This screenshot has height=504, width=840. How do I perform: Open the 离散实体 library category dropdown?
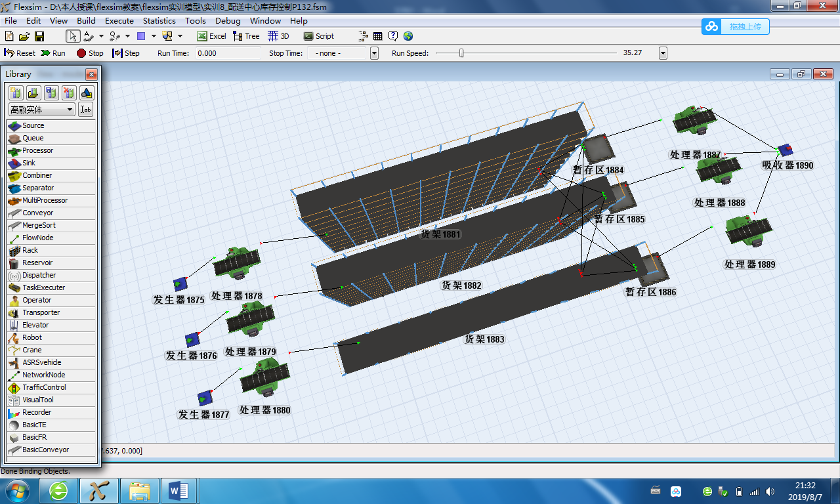pyautogui.click(x=42, y=110)
